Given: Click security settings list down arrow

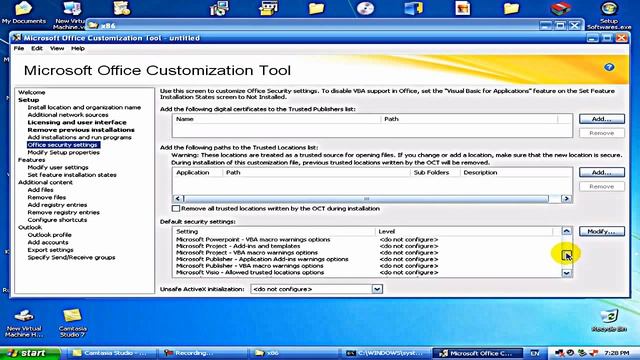Looking at the screenshot, I should tap(567, 273).
